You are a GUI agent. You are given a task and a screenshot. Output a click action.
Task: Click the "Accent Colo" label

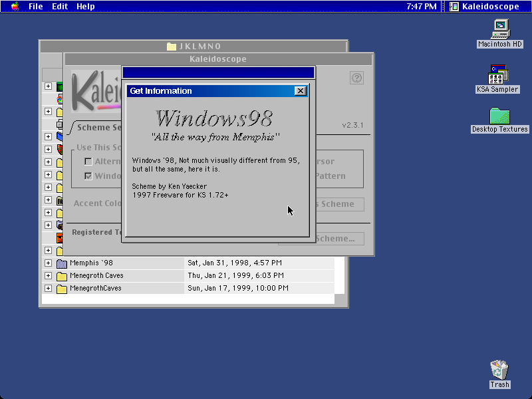(97, 203)
